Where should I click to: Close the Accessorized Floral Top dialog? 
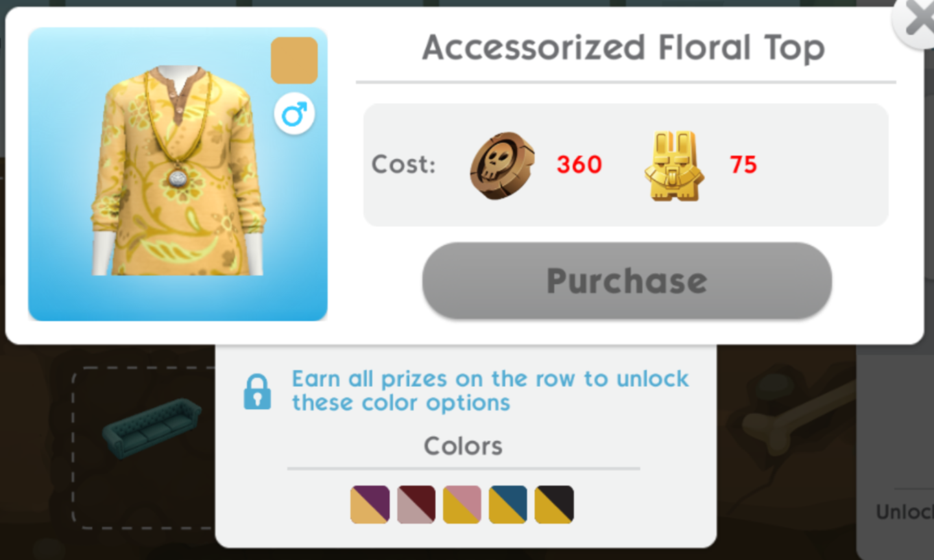(916, 19)
